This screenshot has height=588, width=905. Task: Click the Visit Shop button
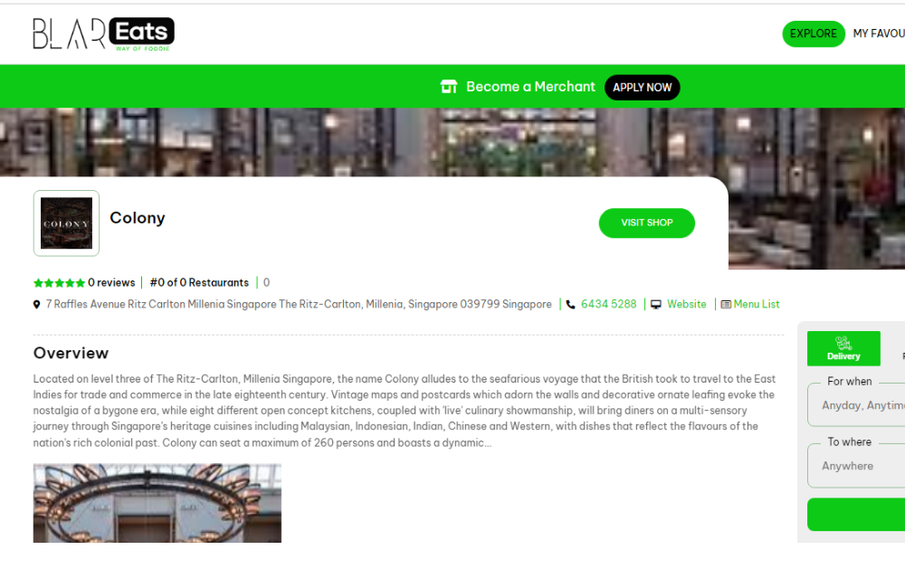(646, 223)
